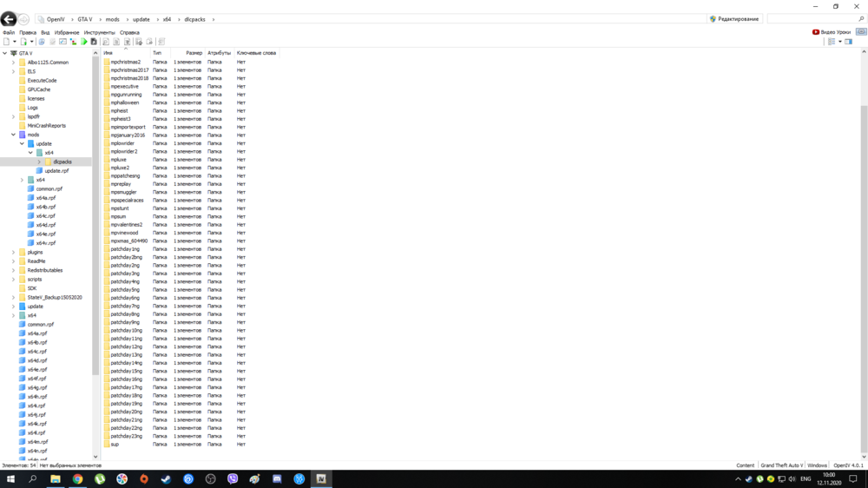This screenshot has width=868, height=488.
Task: Select the mpchristmas2 folder row
Action: pos(190,62)
